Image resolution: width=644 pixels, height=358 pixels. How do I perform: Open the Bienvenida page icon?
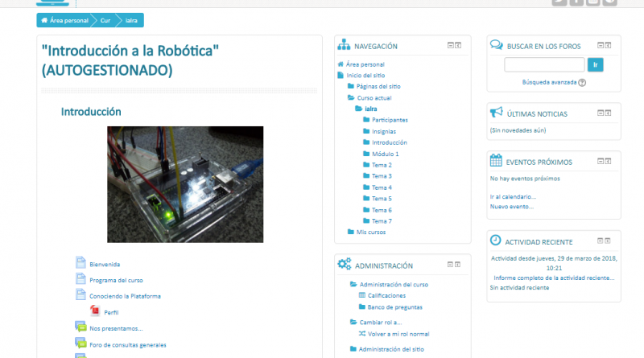[x=80, y=263]
